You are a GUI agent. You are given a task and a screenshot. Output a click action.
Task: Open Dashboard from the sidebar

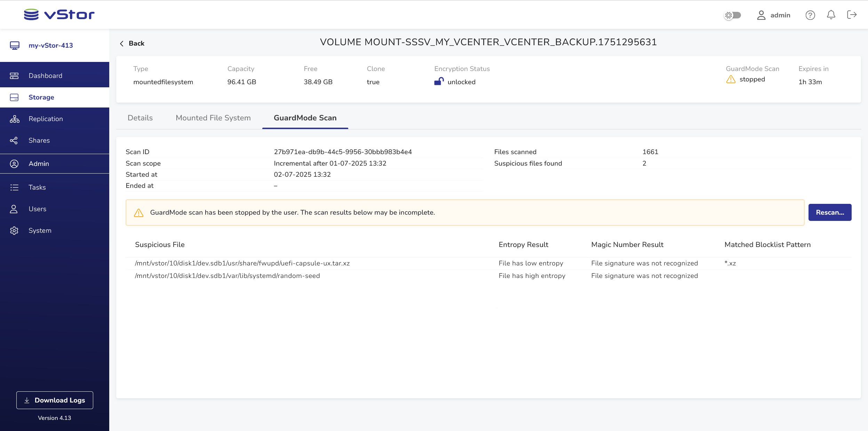coord(45,76)
